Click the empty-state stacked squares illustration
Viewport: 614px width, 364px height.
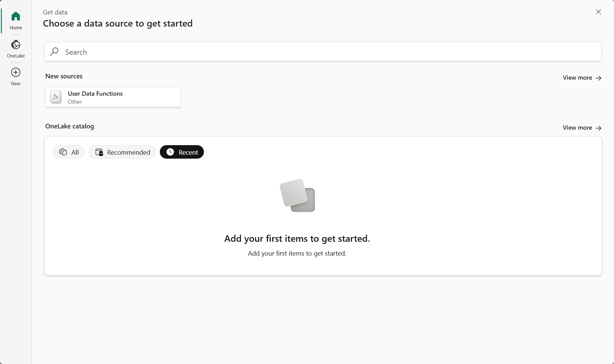pyautogui.click(x=297, y=195)
